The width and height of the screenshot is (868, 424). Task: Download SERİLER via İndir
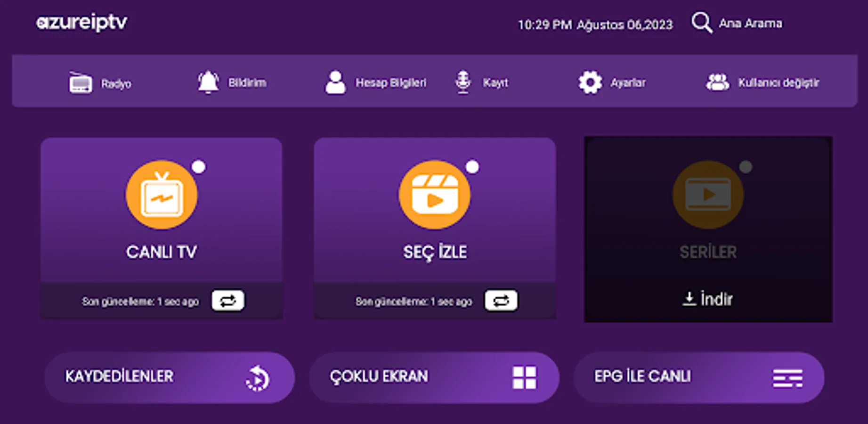pos(707,298)
